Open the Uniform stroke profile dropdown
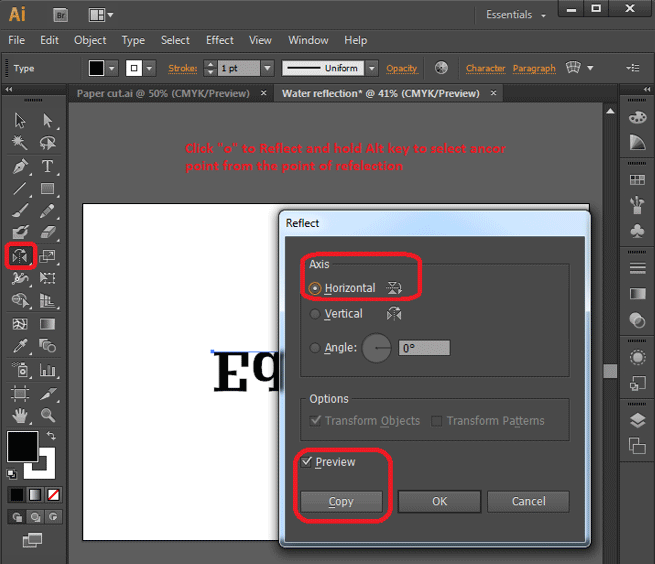 pos(372,68)
